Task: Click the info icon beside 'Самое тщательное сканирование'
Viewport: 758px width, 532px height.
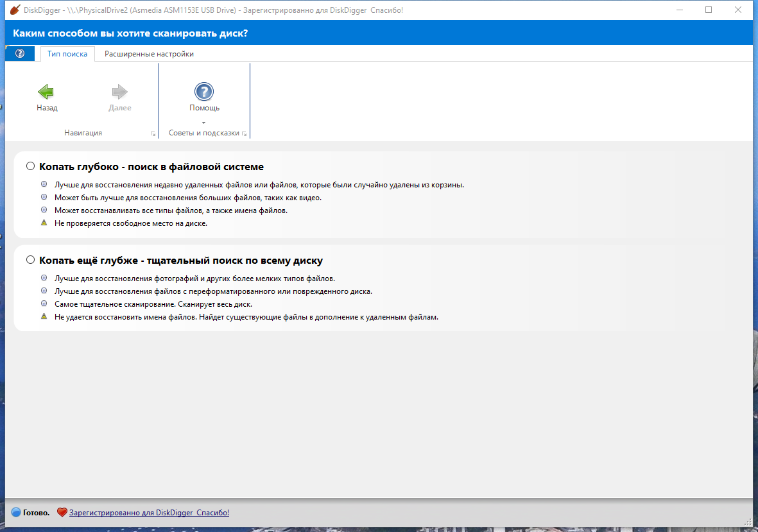Action: coord(44,304)
